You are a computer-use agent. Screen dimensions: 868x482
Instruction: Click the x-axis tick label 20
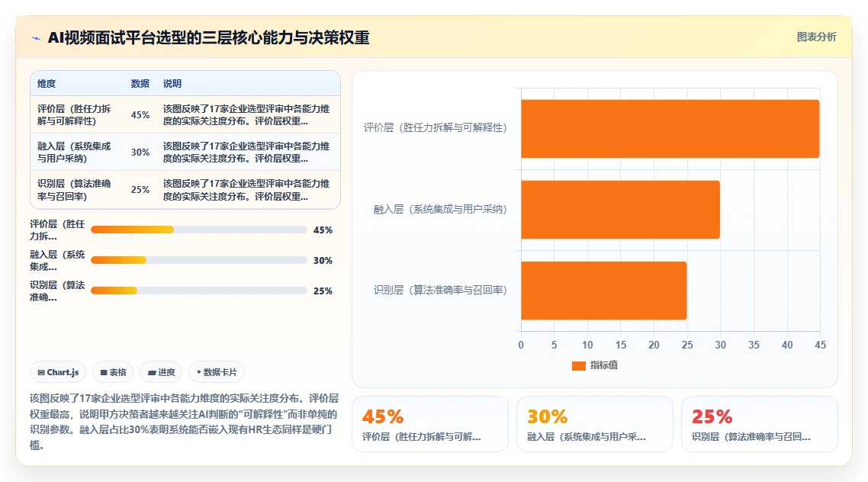(x=654, y=345)
